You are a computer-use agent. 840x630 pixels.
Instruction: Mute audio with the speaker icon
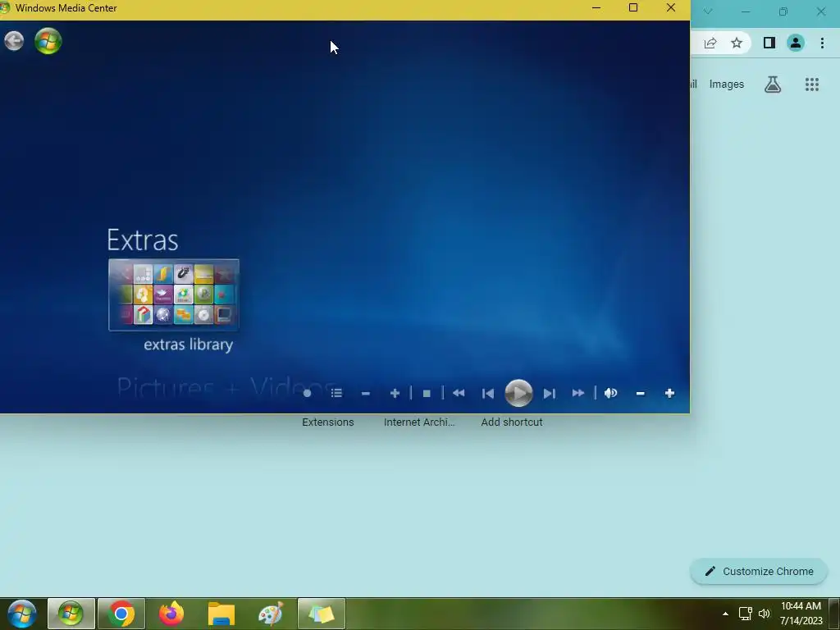tap(610, 393)
